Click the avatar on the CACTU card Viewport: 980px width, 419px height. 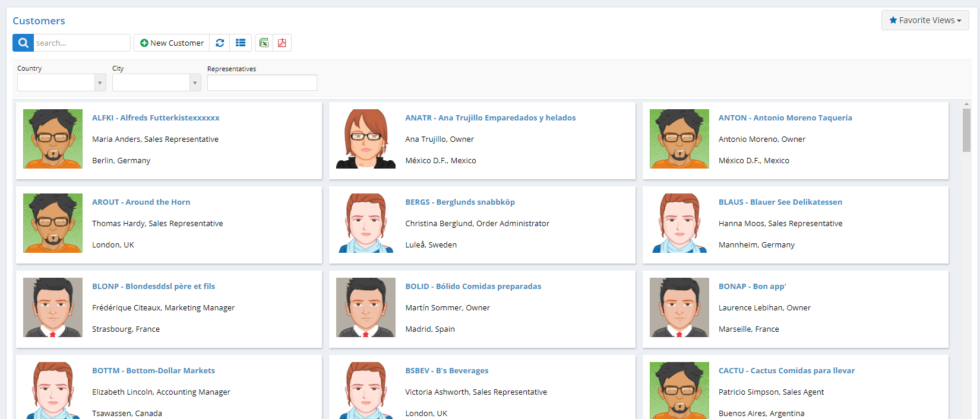tap(679, 391)
